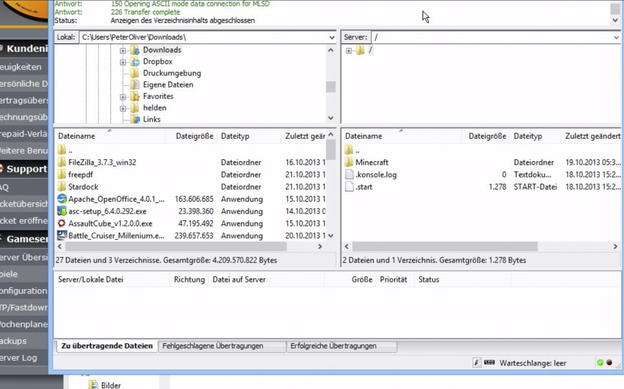
Task: Click the asc-setup_6.4.0.292.exe icon
Action: coord(62,211)
